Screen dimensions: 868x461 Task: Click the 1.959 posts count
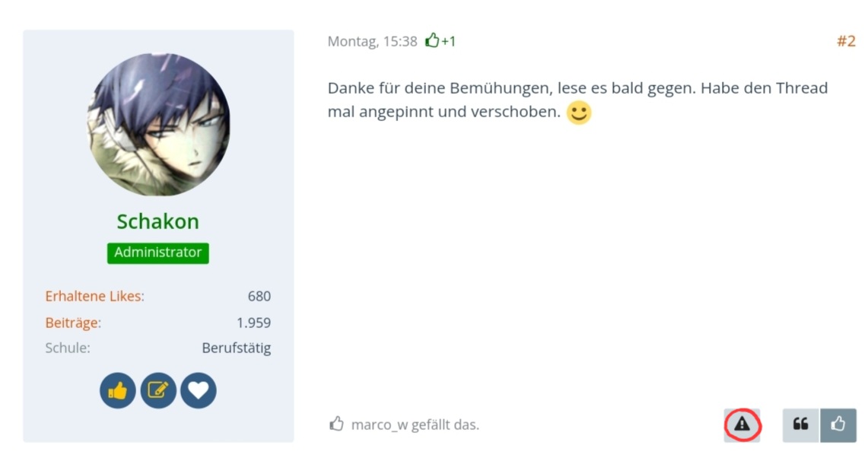[x=253, y=323]
